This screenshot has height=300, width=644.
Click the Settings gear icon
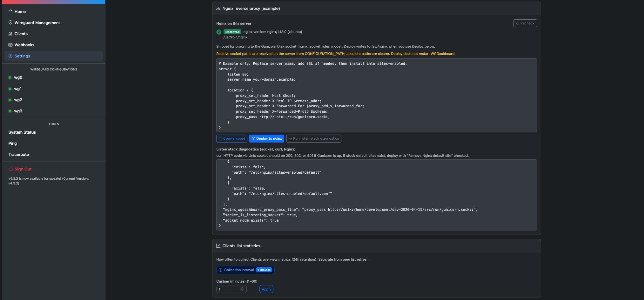pos(10,56)
